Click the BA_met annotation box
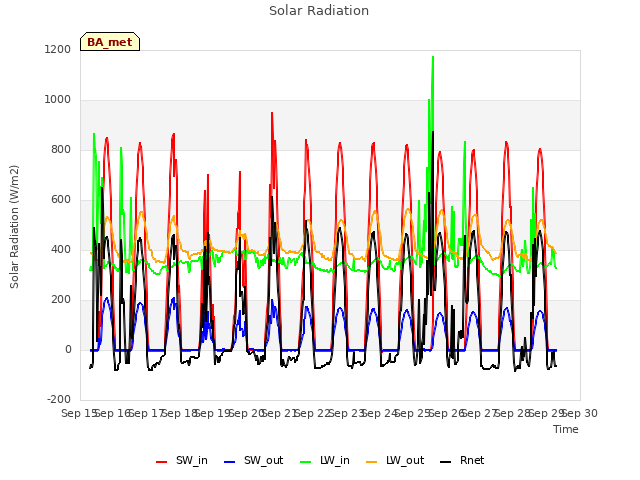Viewport: 640px width, 480px height. [110, 42]
